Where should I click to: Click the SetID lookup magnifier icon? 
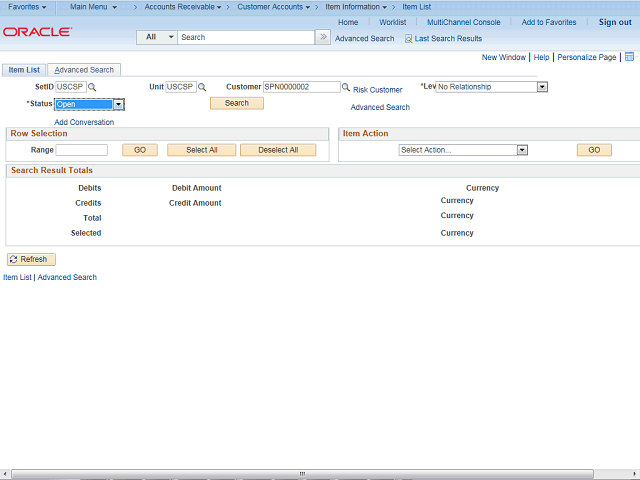point(92,87)
